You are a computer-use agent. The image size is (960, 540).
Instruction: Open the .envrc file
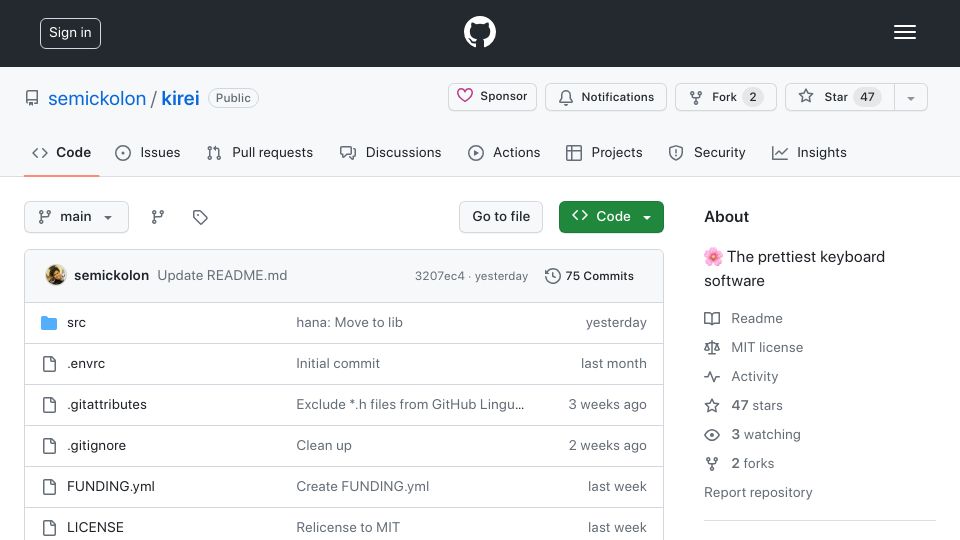[x=86, y=364]
